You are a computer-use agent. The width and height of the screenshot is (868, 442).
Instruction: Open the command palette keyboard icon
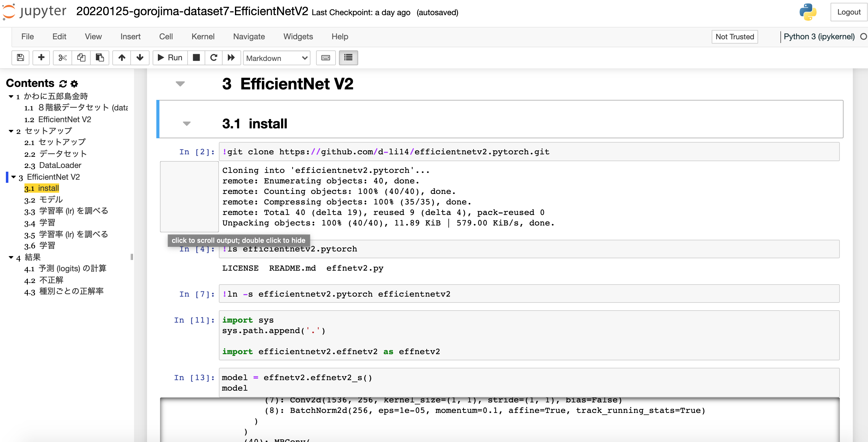click(x=326, y=58)
